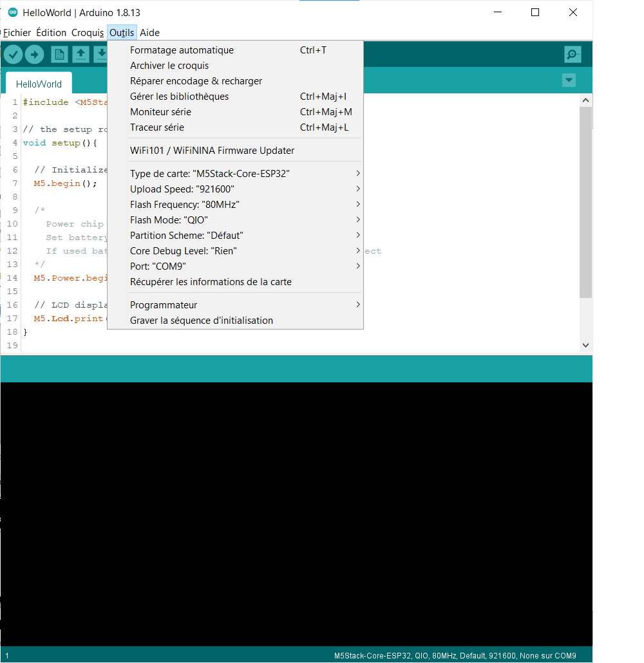
Task: Expand Flash Mode submenu
Action: click(x=235, y=220)
